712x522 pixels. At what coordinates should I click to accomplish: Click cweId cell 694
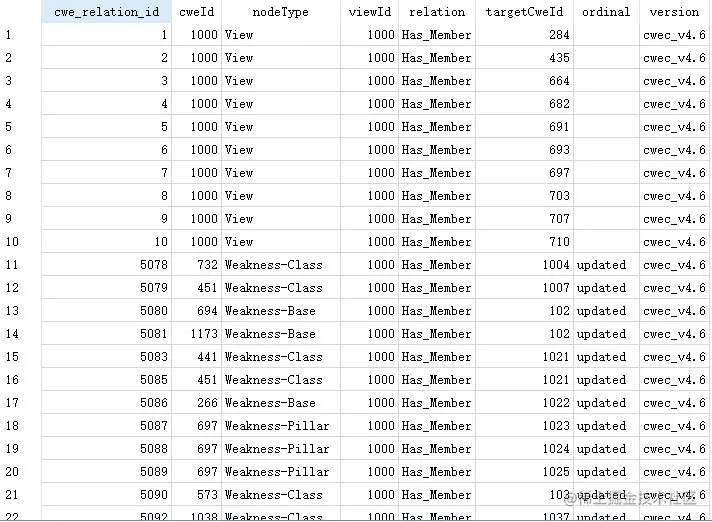[x=197, y=310]
